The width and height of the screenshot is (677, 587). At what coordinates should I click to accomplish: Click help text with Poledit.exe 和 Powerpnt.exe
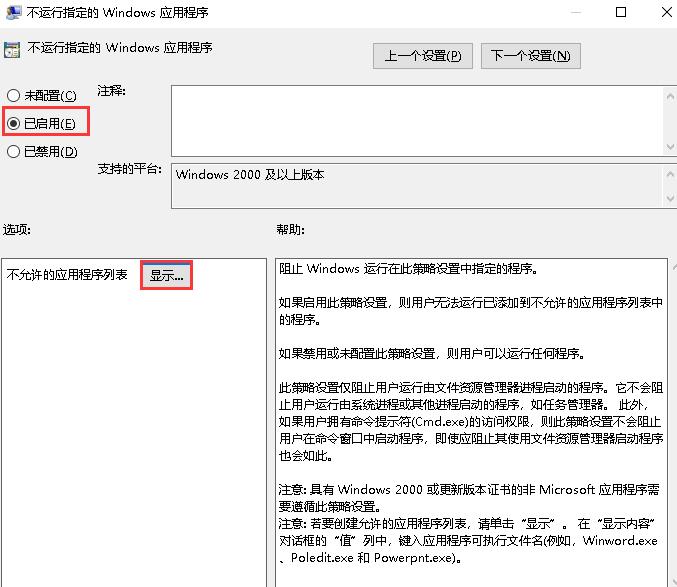click(x=371, y=558)
